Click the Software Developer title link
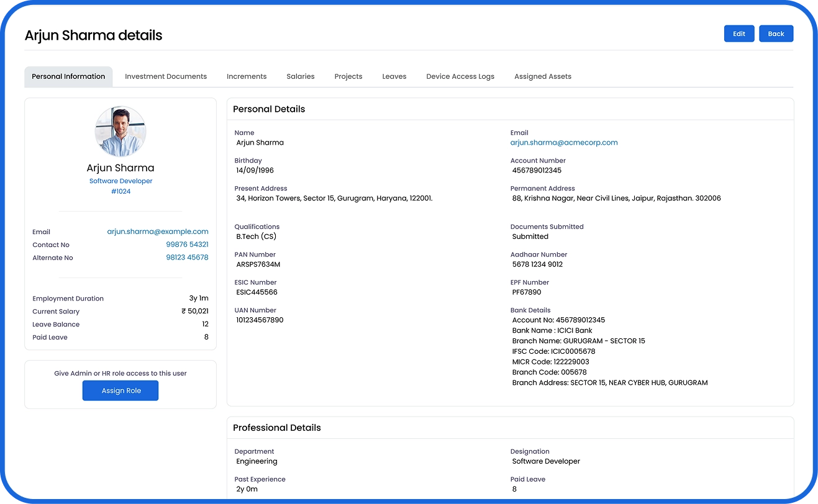 click(120, 181)
